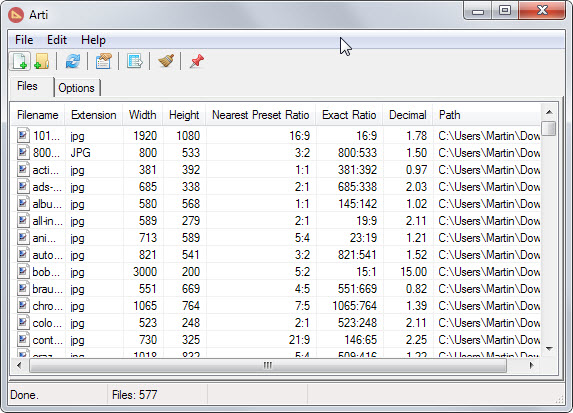Click the horizontal scrollbar right arrow
The width and height of the screenshot is (573, 413).
pyautogui.click(x=531, y=365)
